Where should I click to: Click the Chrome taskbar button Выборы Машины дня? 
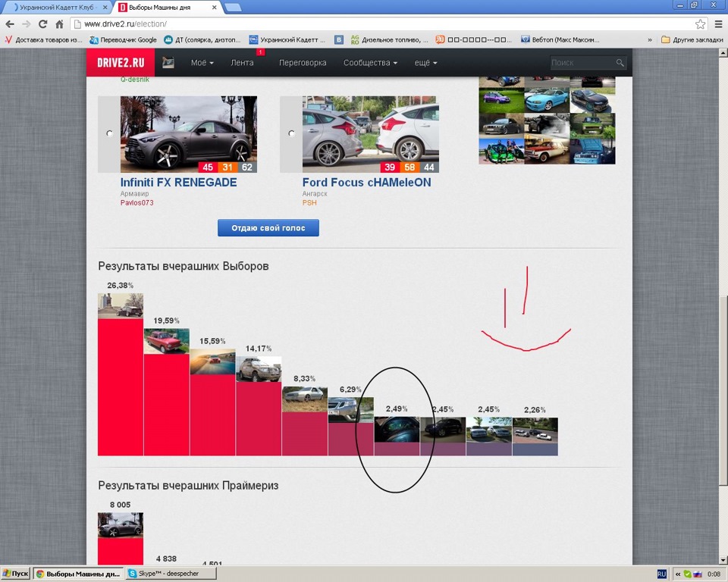(78, 574)
